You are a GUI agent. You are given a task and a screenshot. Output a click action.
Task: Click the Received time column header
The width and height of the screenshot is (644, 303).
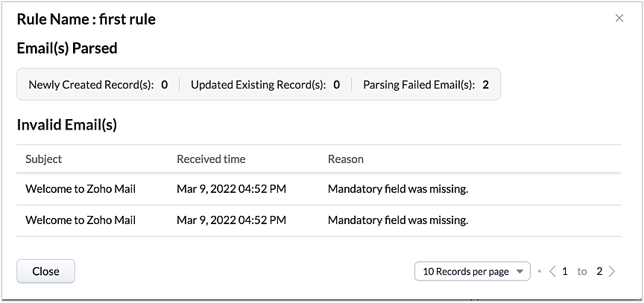[x=211, y=159]
